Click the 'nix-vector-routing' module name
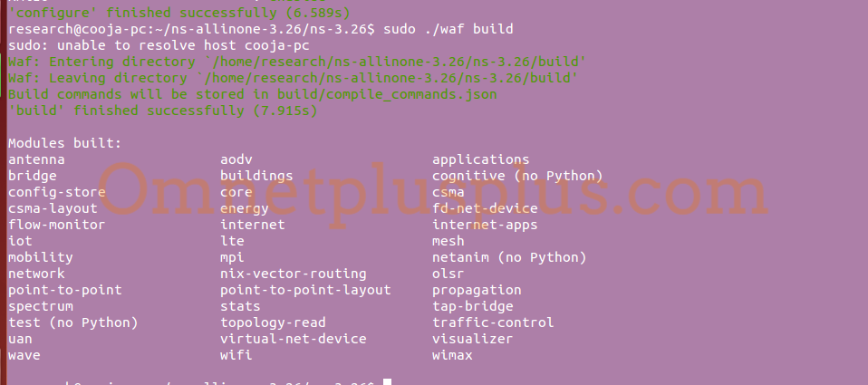Image resolution: width=868 pixels, height=385 pixels. [294, 274]
